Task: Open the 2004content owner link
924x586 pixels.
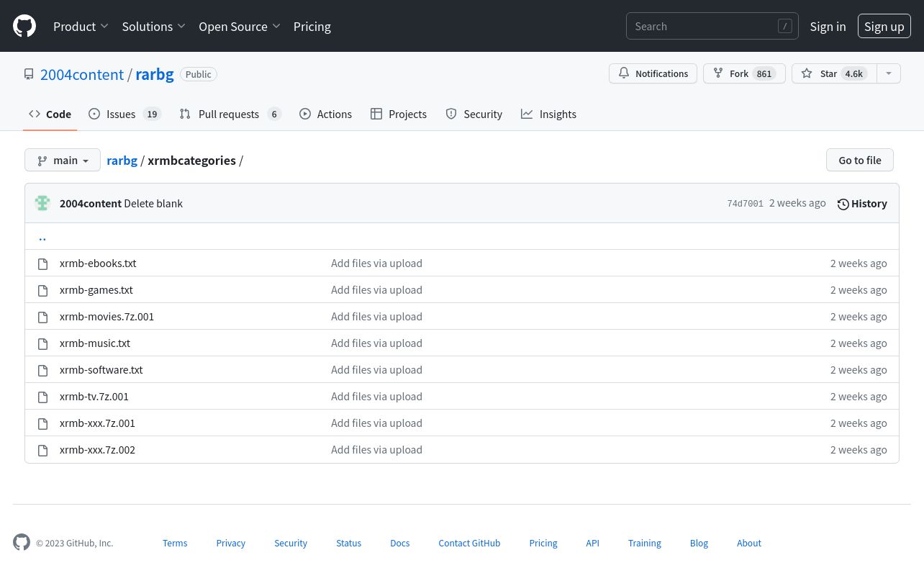Action: pyautogui.click(x=82, y=74)
